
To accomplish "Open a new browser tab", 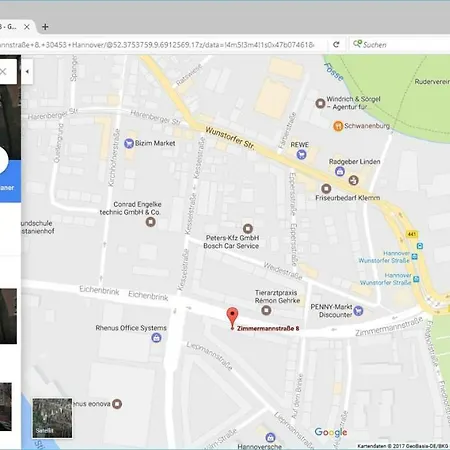I will tap(45, 27).
